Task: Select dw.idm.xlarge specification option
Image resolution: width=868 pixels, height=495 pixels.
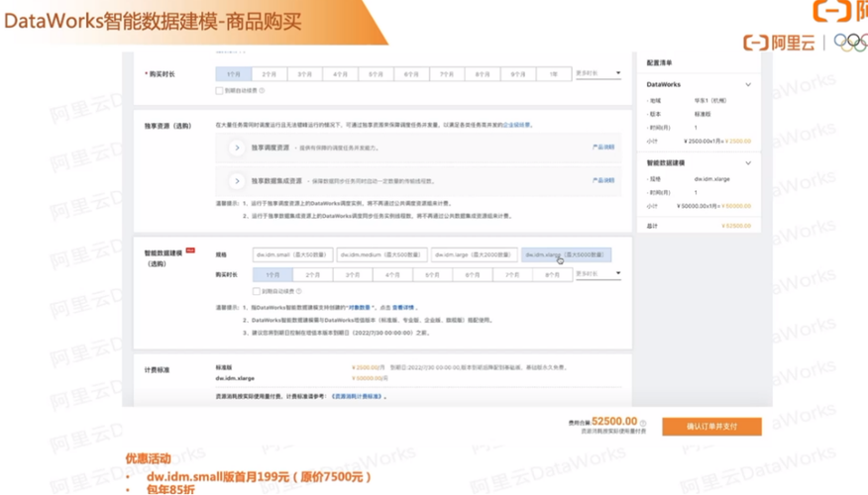Action: point(566,255)
